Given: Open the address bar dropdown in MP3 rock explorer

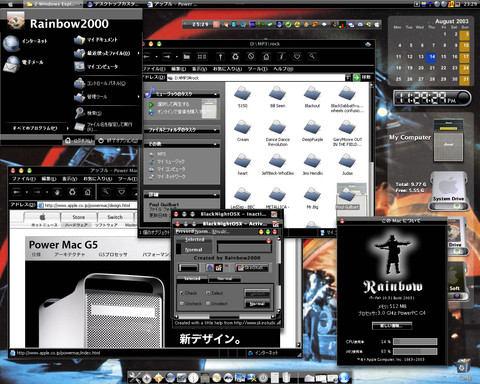Looking at the screenshot, I should click(x=348, y=78).
